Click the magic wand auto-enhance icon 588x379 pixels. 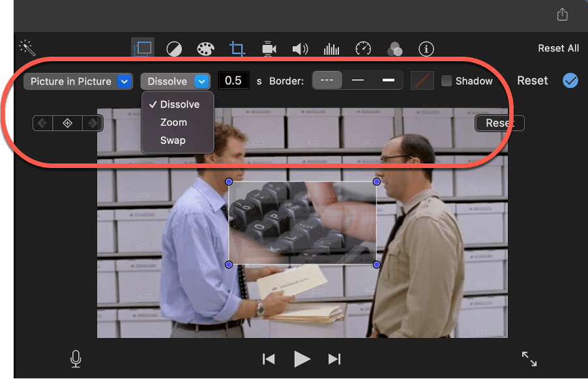pyautogui.click(x=27, y=48)
